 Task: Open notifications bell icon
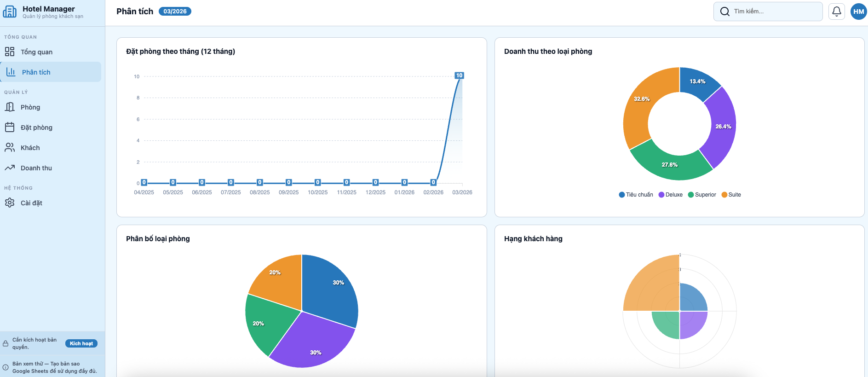(x=836, y=12)
